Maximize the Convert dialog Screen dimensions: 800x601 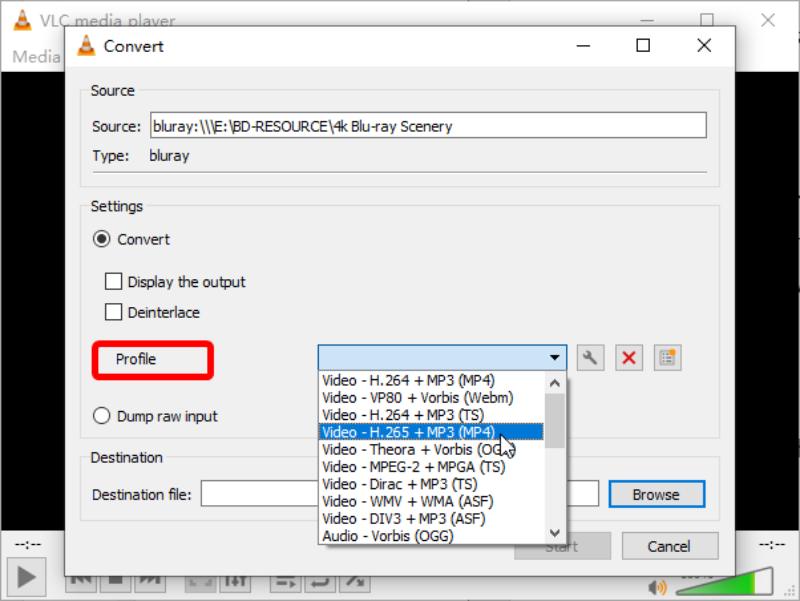click(643, 45)
